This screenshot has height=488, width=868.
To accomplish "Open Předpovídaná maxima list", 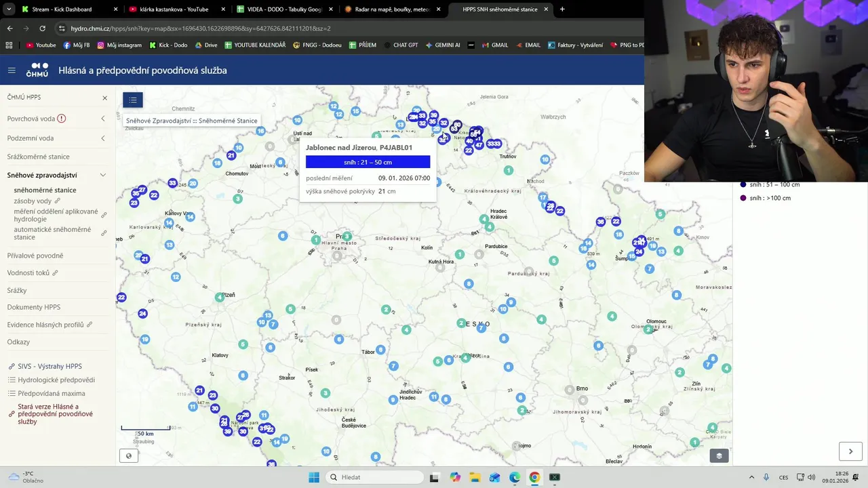I will click(x=52, y=394).
